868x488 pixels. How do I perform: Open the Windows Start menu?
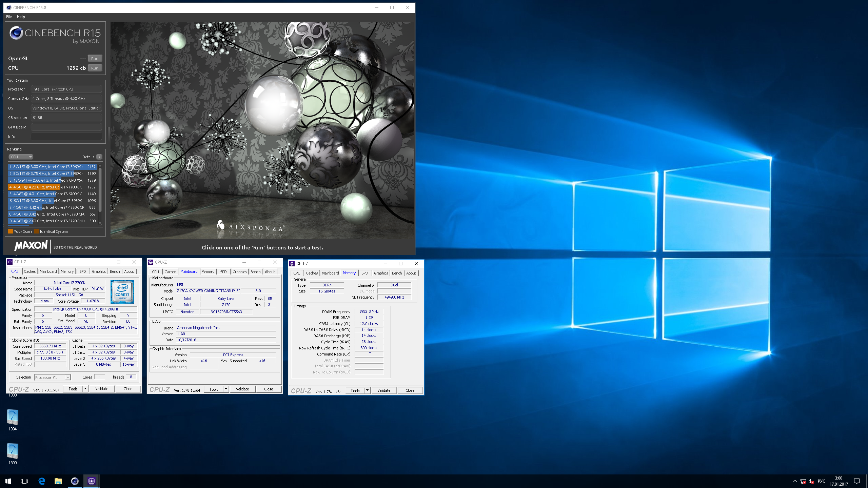click(8, 481)
